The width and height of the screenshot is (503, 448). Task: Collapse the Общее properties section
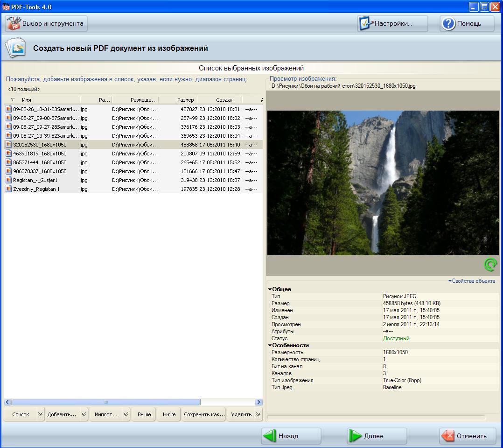pyautogui.click(x=270, y=289)
